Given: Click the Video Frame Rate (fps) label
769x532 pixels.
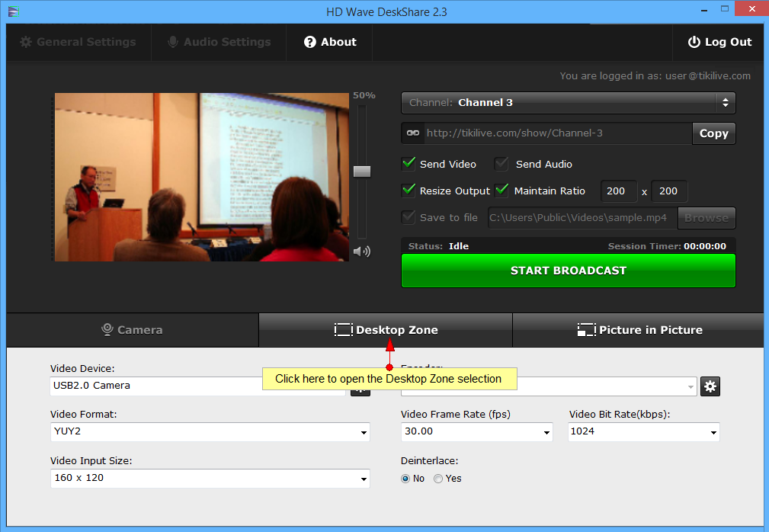Looking at the screenshot, I should 456,415.
